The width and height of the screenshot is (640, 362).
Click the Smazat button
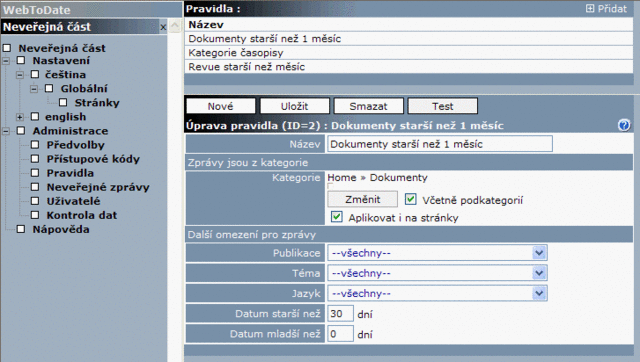[369, 106]
